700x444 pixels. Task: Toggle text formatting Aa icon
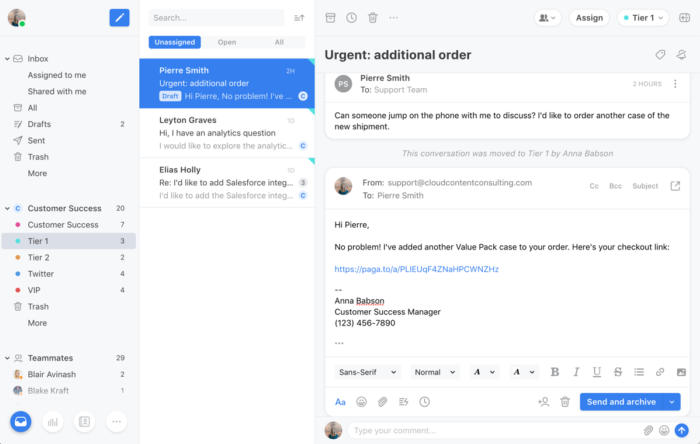340,402
